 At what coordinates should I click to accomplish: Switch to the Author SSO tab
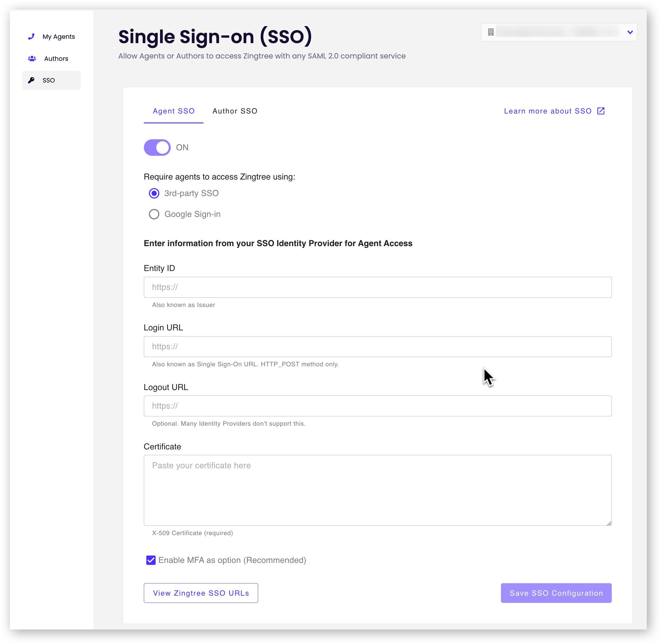235,111
